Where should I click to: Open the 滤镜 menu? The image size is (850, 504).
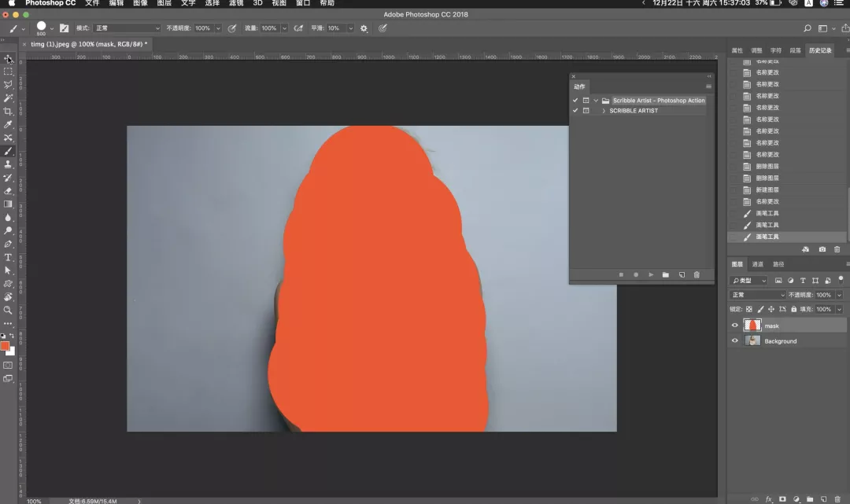236,3
